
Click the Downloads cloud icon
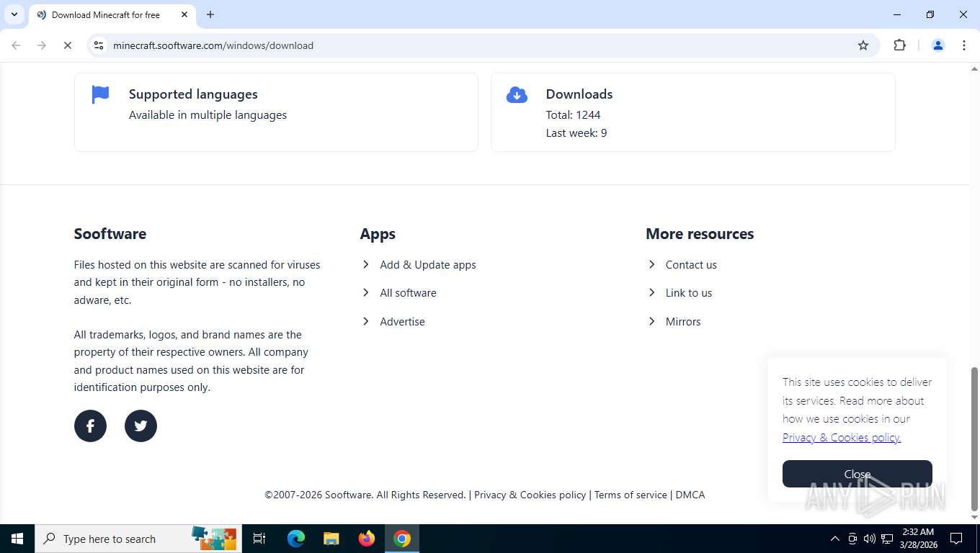(517, 94)
